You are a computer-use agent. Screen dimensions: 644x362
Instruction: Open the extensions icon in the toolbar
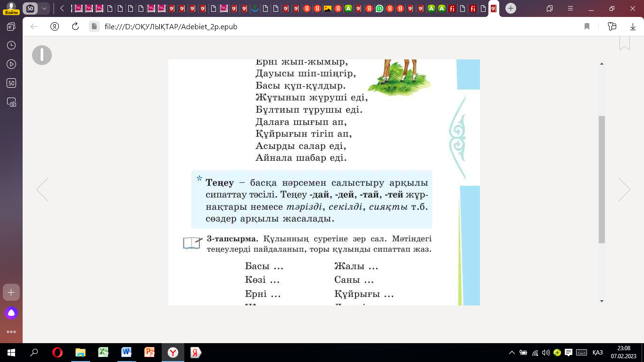(x=612, y=27)
